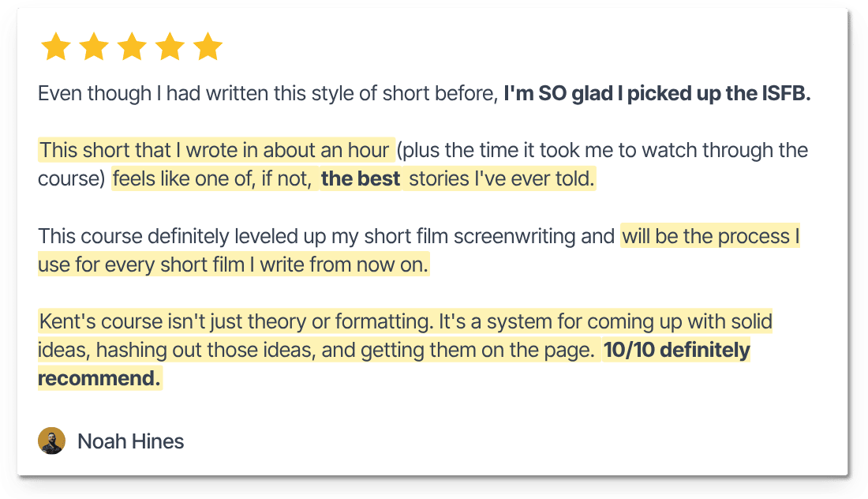Click "use for every short film I write from now on."
The image size is (868, 499).
click(233, 265)
